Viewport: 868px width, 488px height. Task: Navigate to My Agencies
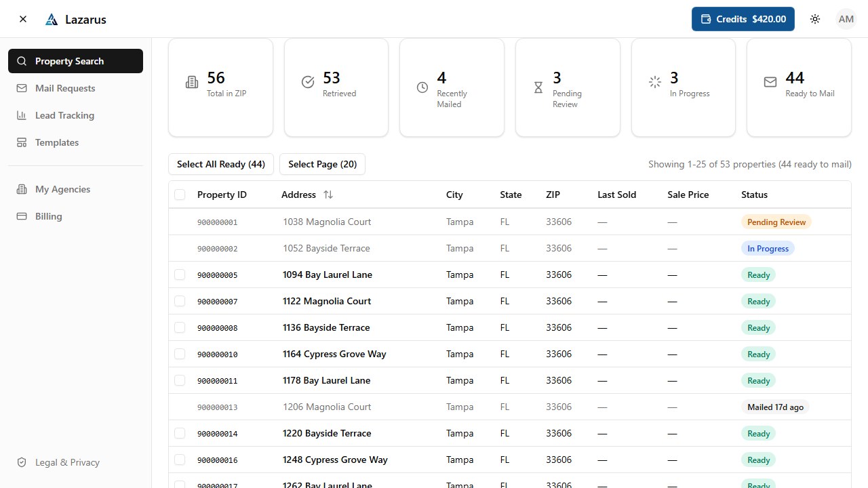click(x=75, y=189)
